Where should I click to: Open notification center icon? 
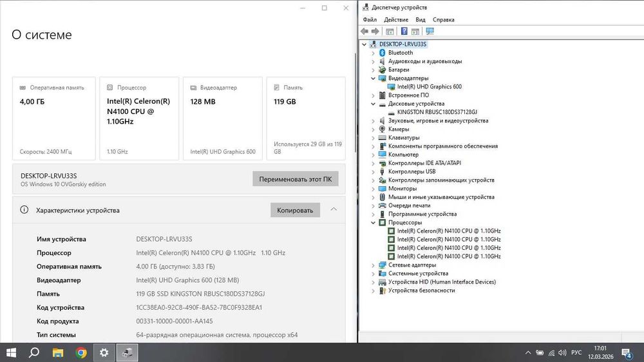[x=627, y=353]
